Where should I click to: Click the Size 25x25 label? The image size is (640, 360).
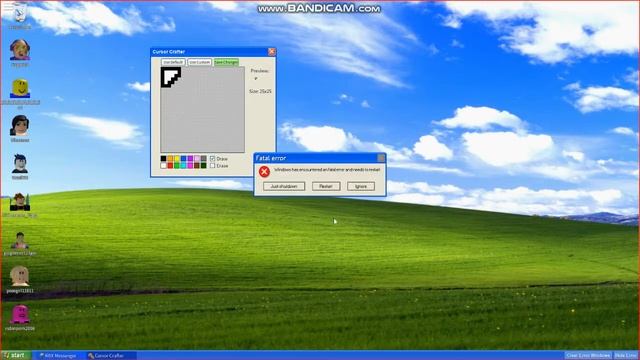260,91
